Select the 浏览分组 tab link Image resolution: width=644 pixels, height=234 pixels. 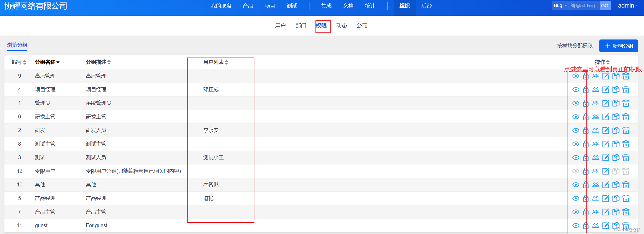[x=17, y=45]
